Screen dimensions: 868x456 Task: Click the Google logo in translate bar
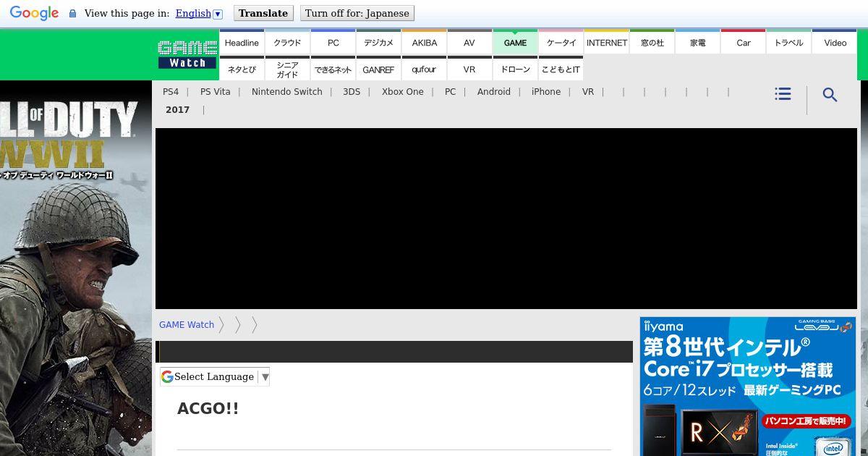[x=34, y=13]
